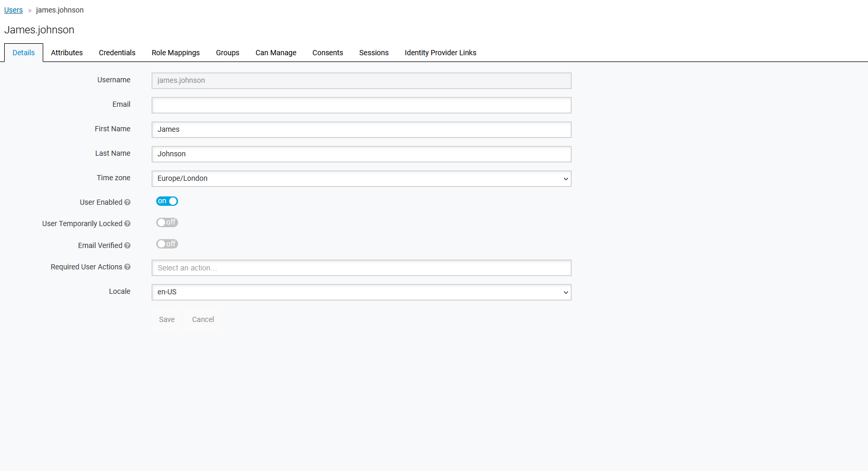Click help icon next to User Enabled

click(x=127, y=202)
